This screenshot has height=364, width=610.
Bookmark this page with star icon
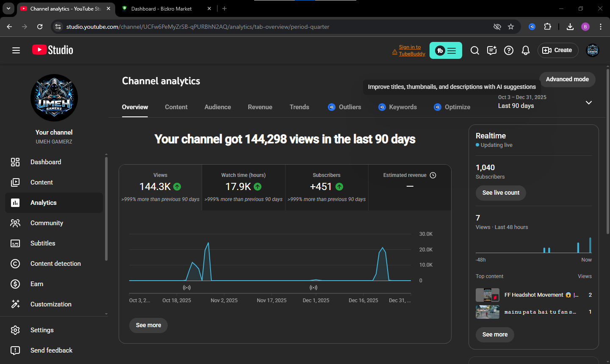[x=511, y=27]
